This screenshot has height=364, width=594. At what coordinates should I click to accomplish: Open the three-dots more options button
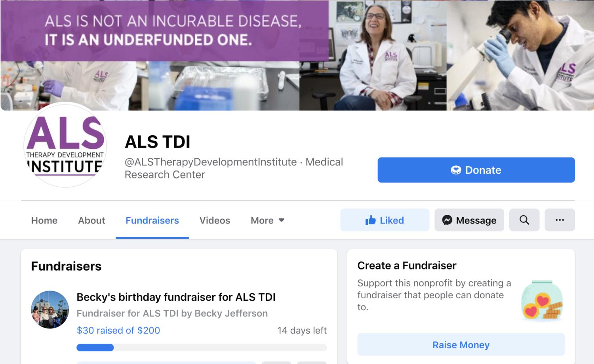[x=560, y=220]
